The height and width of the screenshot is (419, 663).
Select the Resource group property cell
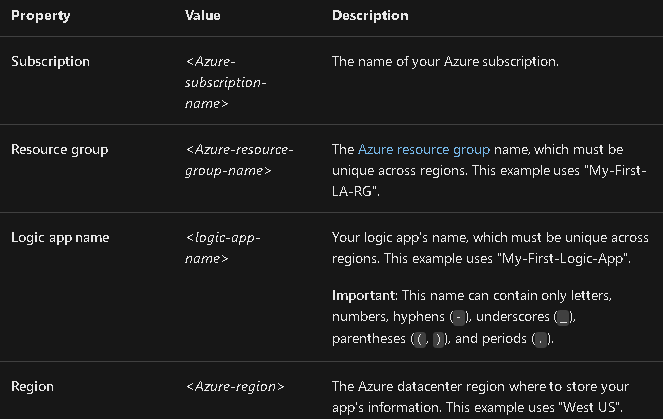tap(60, 150)
